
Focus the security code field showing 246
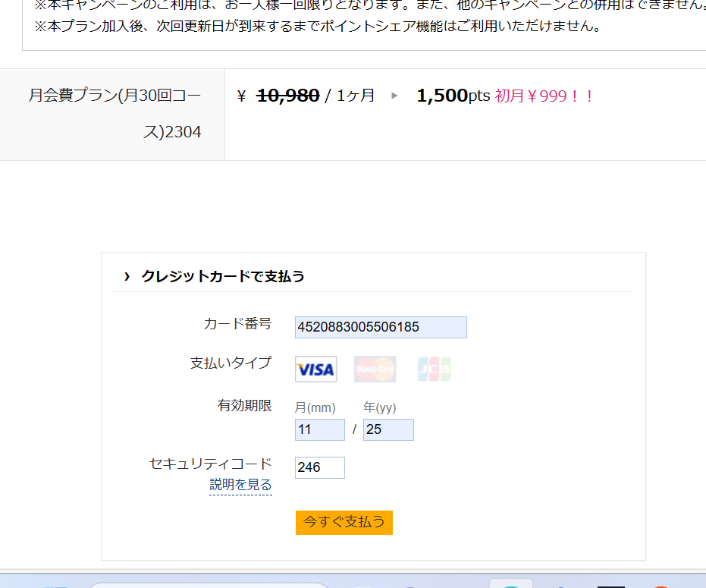pyautogui.click(x=320, y=467)
